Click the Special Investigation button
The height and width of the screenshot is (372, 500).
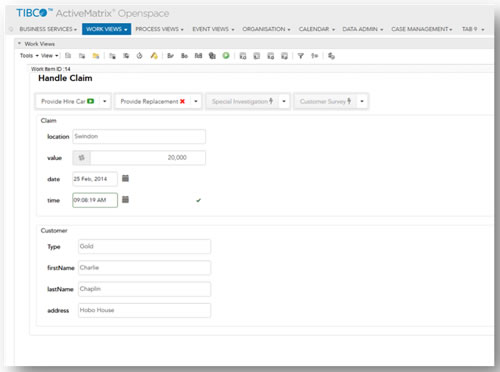243,101
